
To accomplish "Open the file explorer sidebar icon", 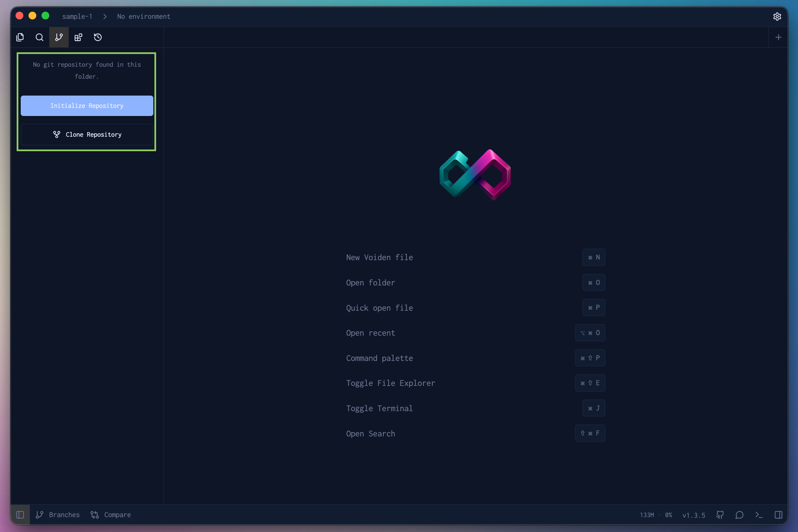I will click(20, 37).
